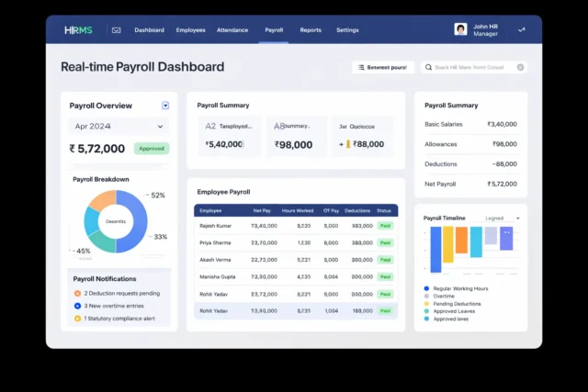Expand the Apr 2024 month selector
The height and width of the screenshot is (392, 588).
coord(119,127)
